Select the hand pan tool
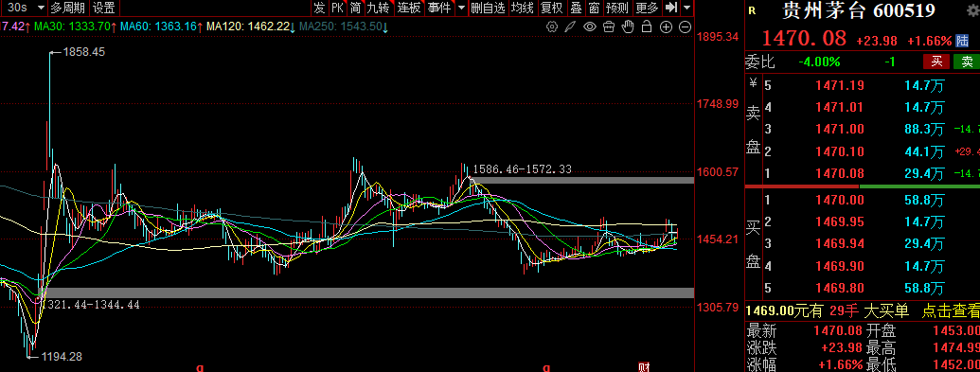This screenshot has width=980, height=372. 628,27
